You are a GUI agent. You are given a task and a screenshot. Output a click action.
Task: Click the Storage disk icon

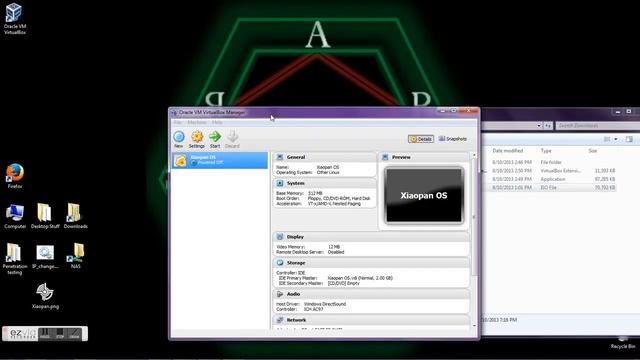280,263
